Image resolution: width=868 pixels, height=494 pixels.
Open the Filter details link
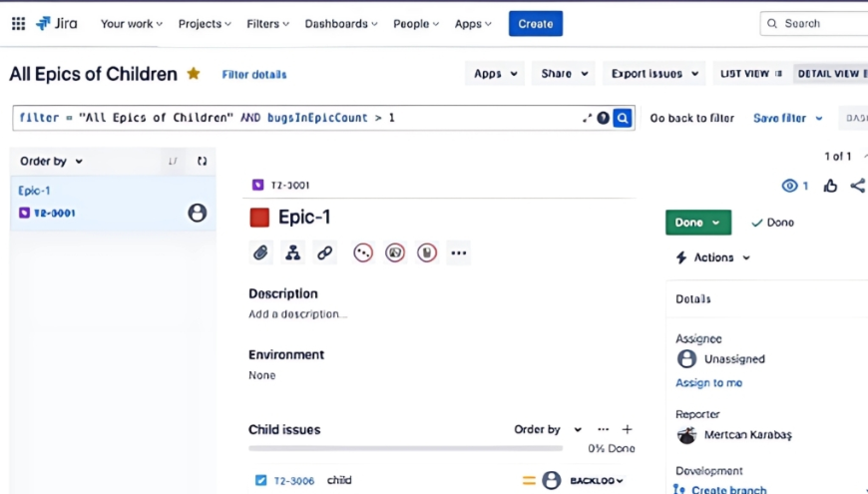coord(254,74)
